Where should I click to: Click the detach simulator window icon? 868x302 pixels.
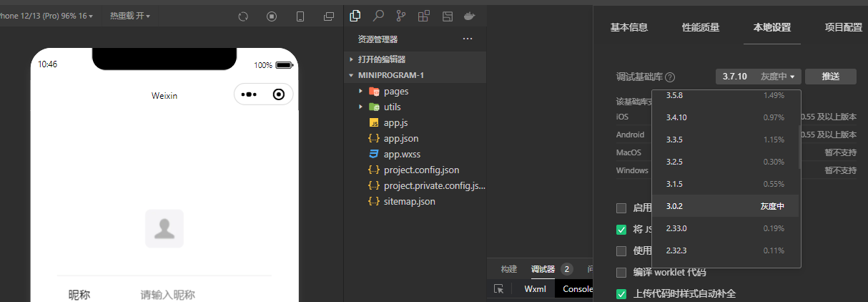(x=329, y=16)
